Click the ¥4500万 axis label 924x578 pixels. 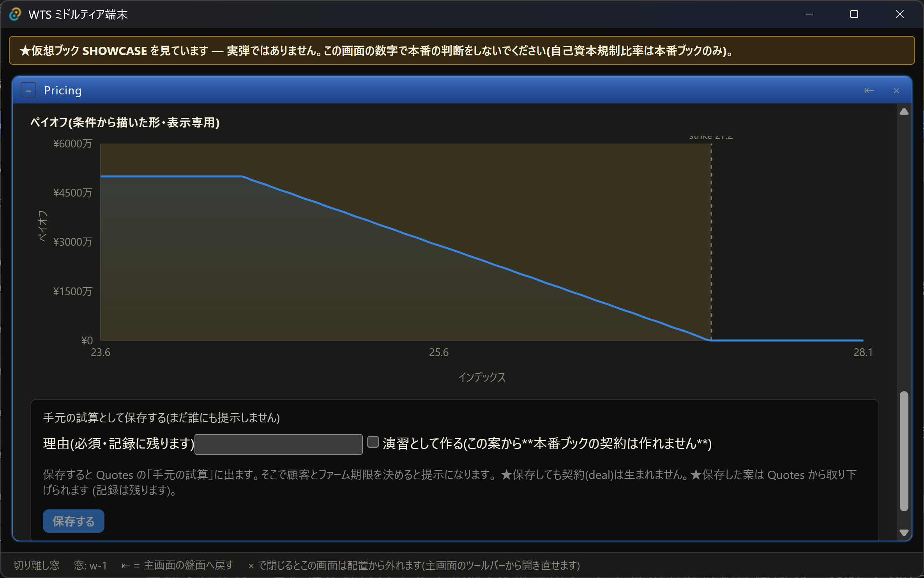[x=73, y=193]
